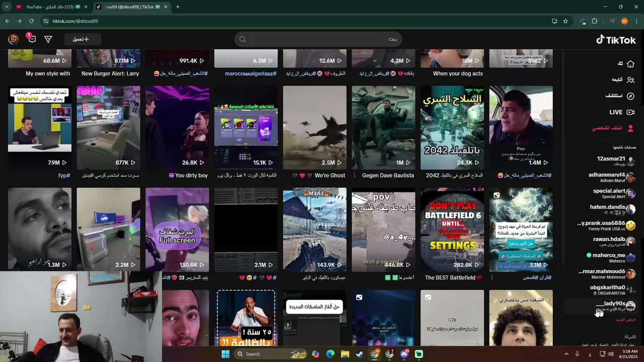The width and height of the screenshot is (644, 362).
Task: Click the 'New Burger Alert: Larry' caption
Action: pyautogui.click(x=110, y=73)
